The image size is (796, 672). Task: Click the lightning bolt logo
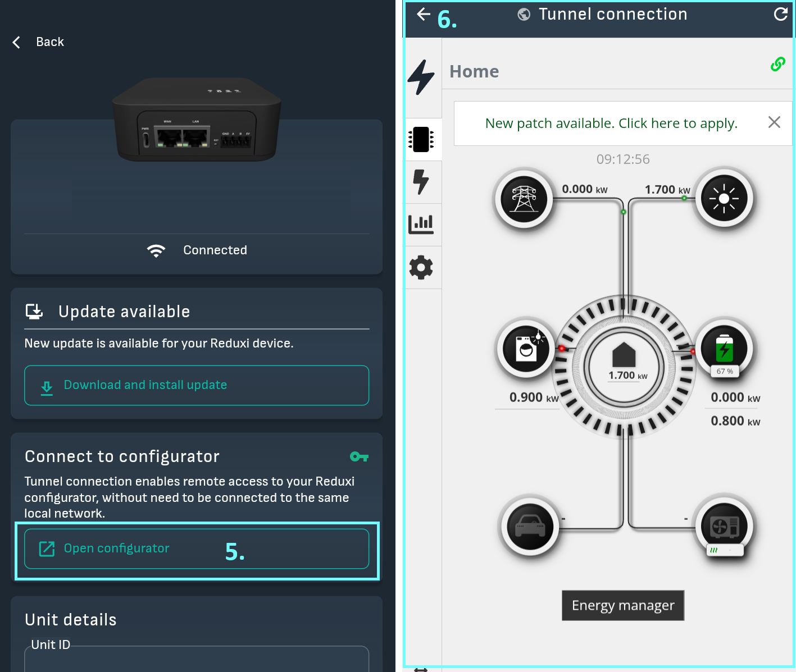421,77
